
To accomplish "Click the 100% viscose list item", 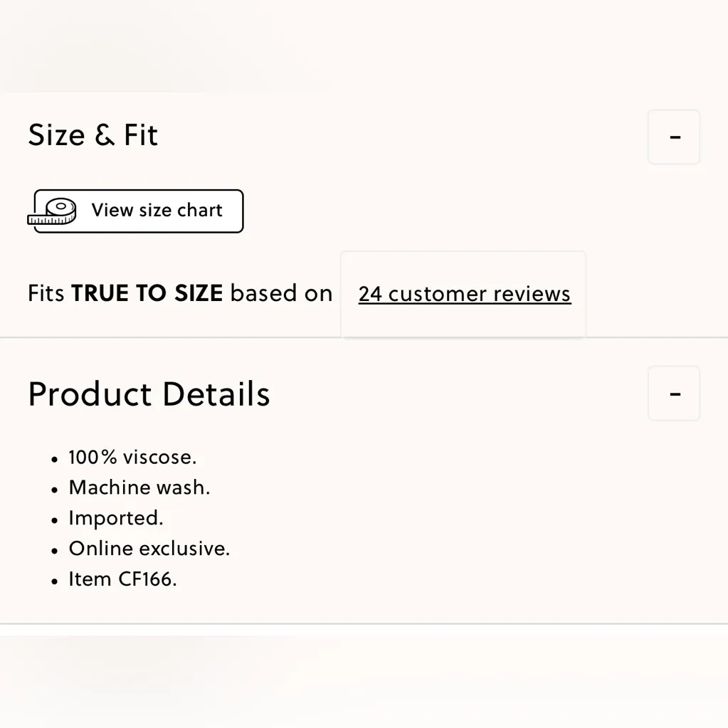I will (132, 457).
